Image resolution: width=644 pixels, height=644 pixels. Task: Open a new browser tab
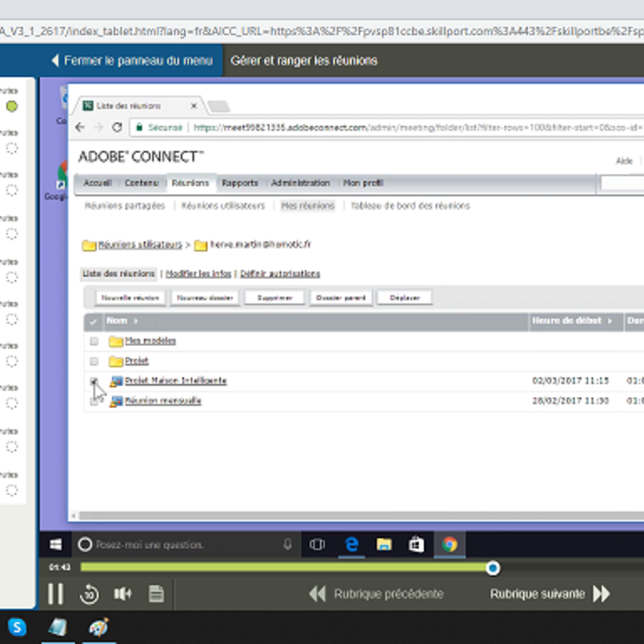click(218, 107)
